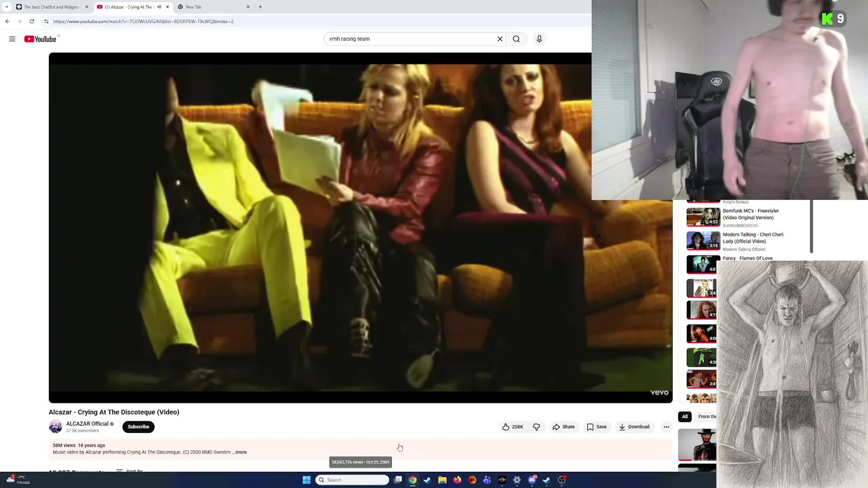Clear the search box with the X icon

(x=500, y=39)
